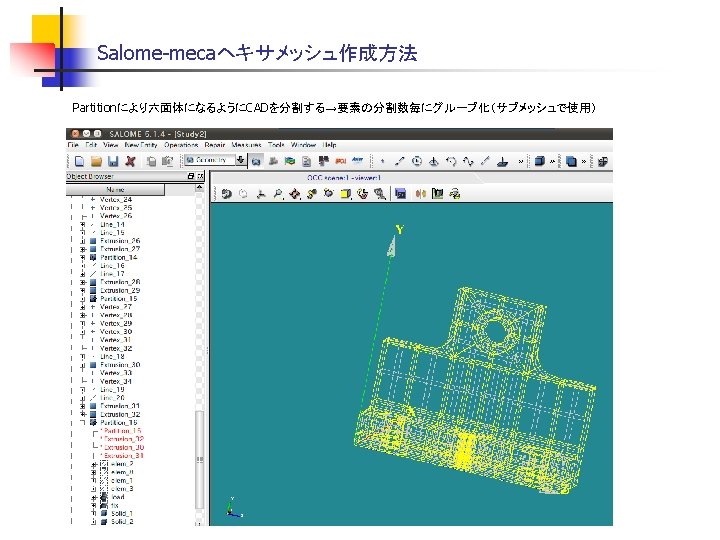The width and height of the screenshot is (720, 540).
Task: Click the Name column header in Object Browser
Action: coord(115,190)
